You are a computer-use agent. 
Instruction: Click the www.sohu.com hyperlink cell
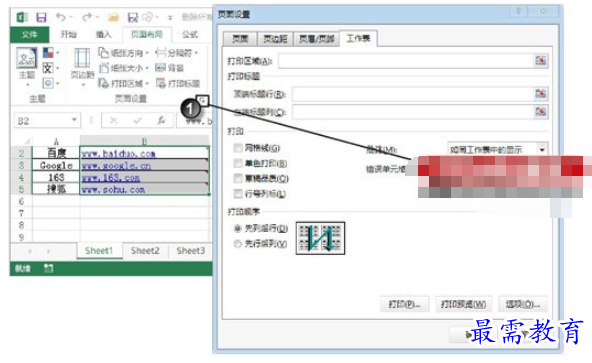tap(145, 189)
